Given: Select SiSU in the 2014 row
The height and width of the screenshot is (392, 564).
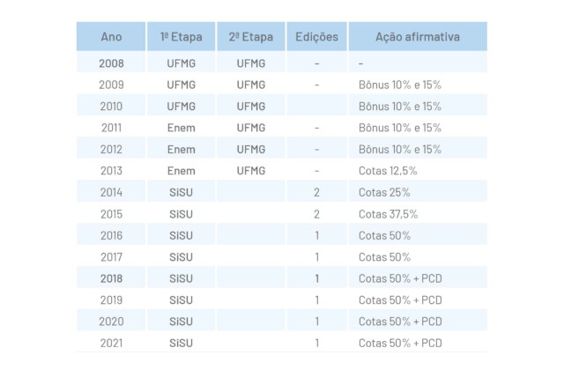Looking at the screenshot, I should (x=181, y=192).
